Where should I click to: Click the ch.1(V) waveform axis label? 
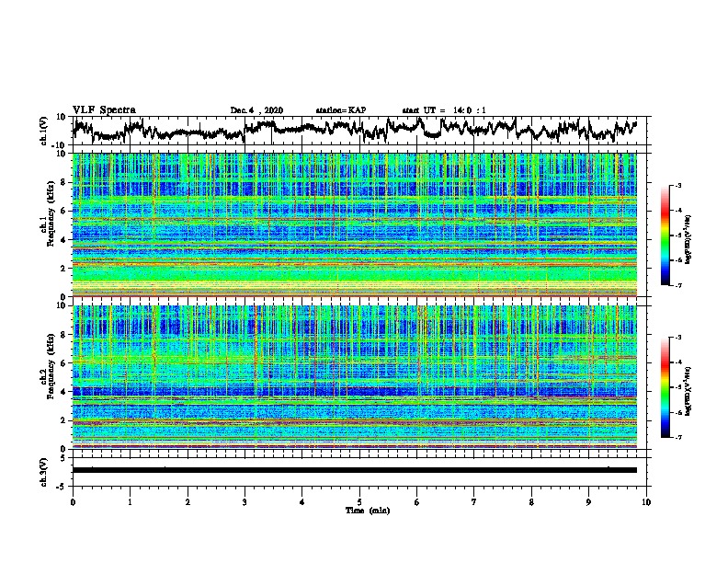[44, 131]
